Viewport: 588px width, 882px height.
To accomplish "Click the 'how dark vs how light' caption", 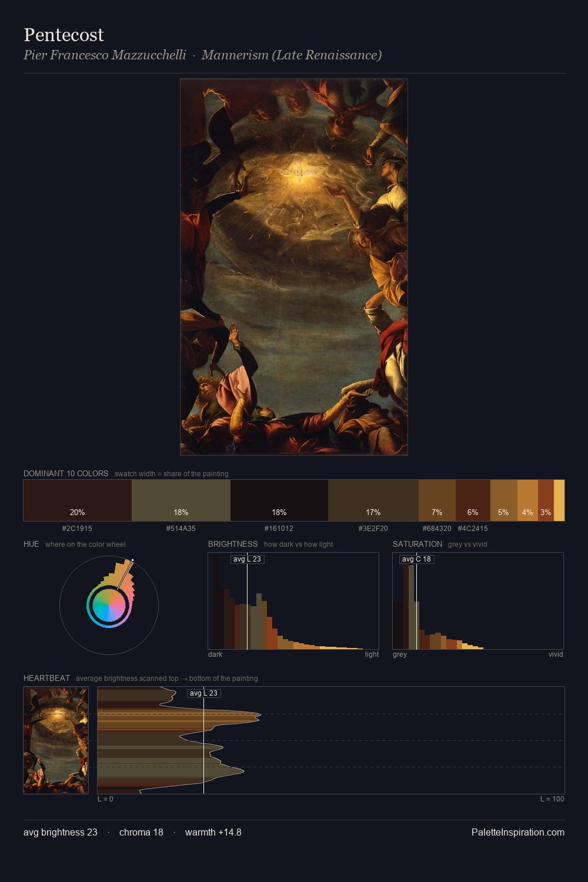I will coord(299,544).
